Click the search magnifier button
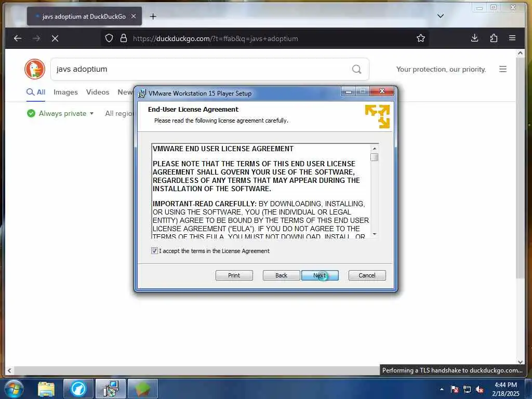 click(356, 69)
